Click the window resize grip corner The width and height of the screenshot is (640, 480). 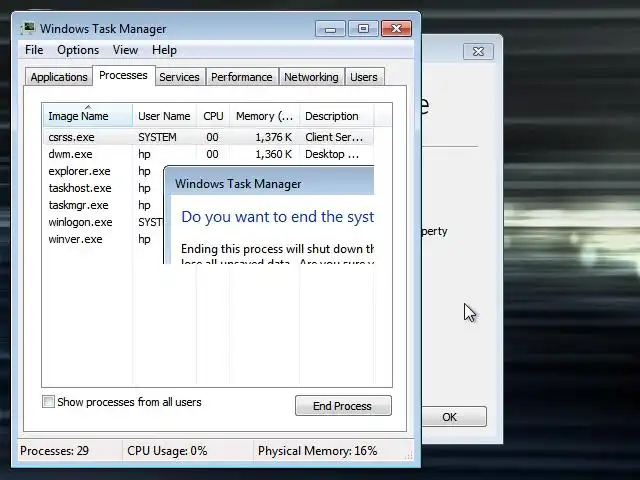click(x=409, y=456)
